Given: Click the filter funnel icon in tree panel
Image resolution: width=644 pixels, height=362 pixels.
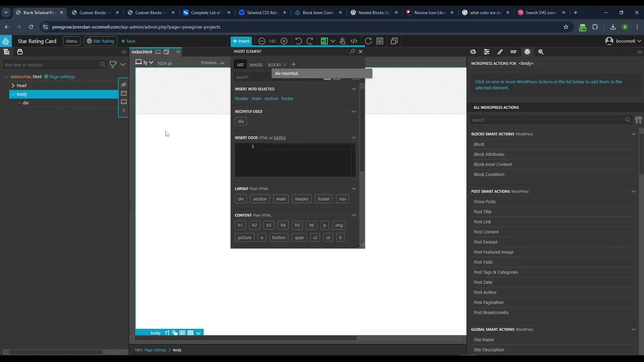Looking at the screenshot, I should [113, 64].
